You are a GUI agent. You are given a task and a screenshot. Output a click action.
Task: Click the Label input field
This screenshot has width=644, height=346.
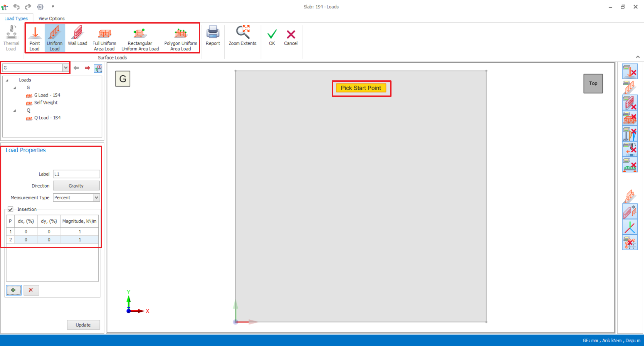tap(76, 174)
